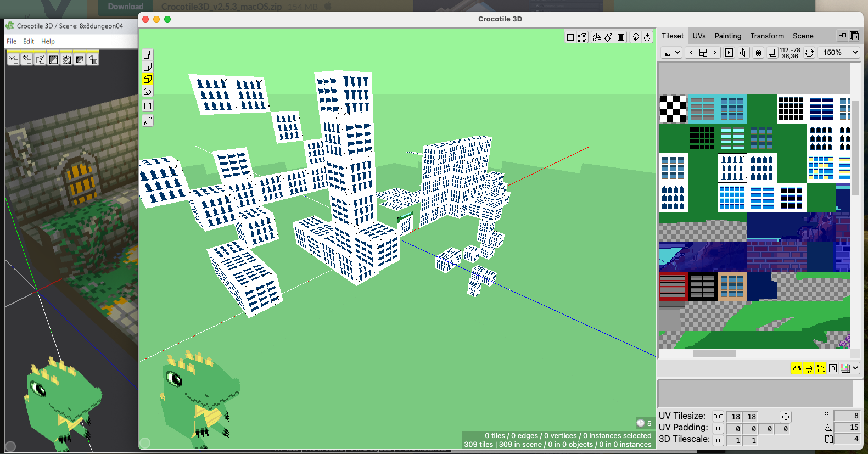
Task: Toggle the yellow horizontal flip tile button
Action: pos(797,368)
